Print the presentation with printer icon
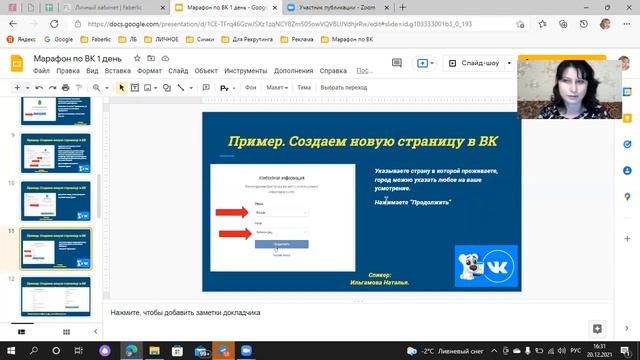This screenshot has height=360, width=640. pos(65,88)
